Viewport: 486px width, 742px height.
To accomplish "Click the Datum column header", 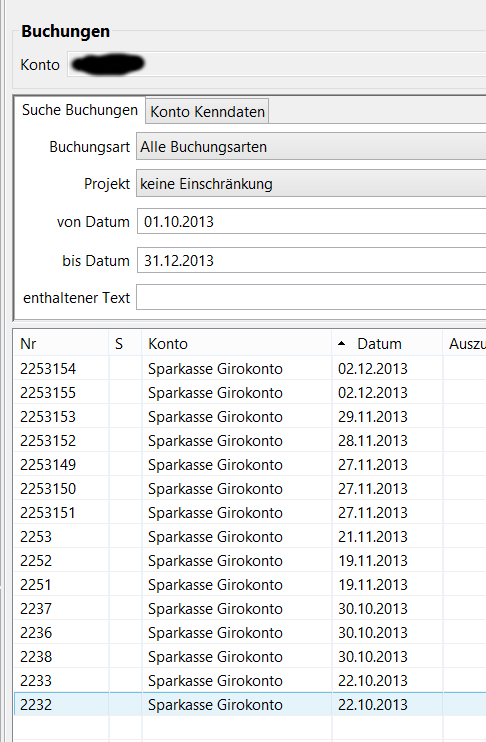I will pyautogui.click(x=387, y=344).
